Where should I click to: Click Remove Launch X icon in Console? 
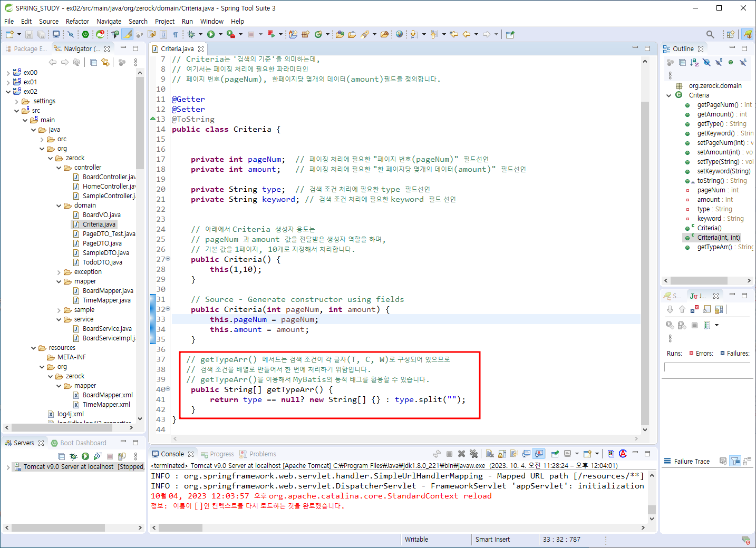(x=461, y=454)
